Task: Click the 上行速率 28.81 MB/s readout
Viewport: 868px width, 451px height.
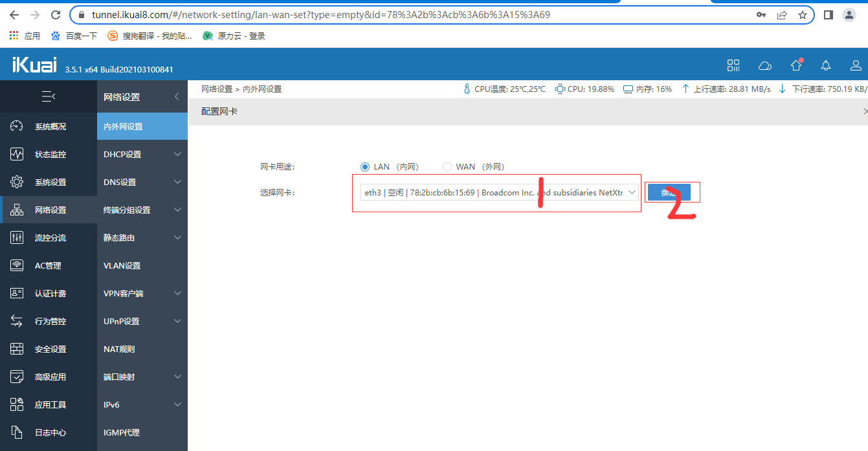Action: [x=726, y=89]
